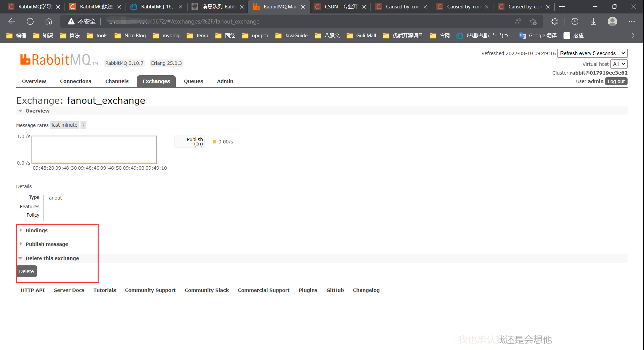Open the Server Docs link
Image resolution: width=644 pixels, height=350 pixels.
69,290
